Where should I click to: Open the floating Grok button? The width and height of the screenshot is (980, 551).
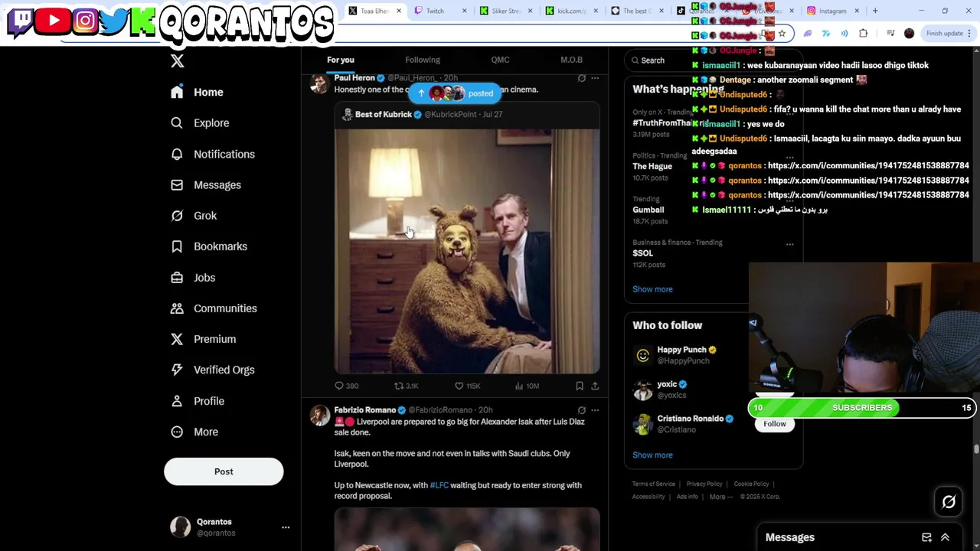coord(949,502)
